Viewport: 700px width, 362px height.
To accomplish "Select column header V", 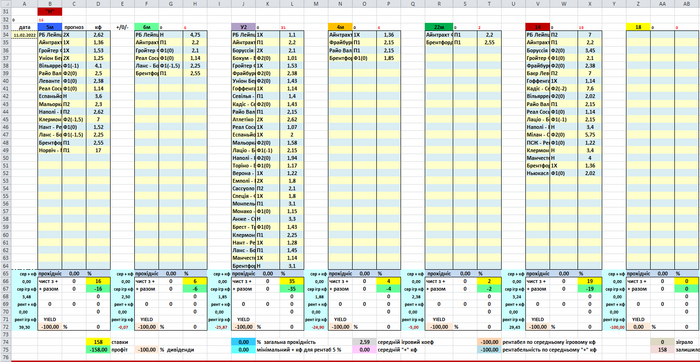I will point(537,4).
